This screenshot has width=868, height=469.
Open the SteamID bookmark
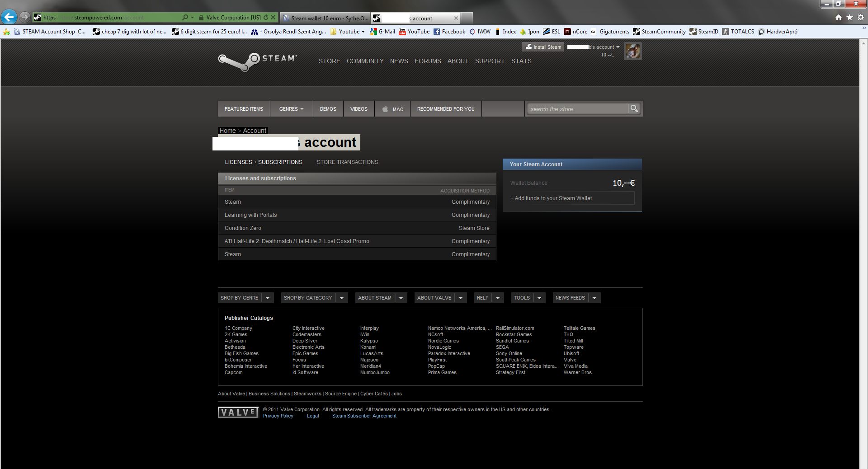coord(703,32)
